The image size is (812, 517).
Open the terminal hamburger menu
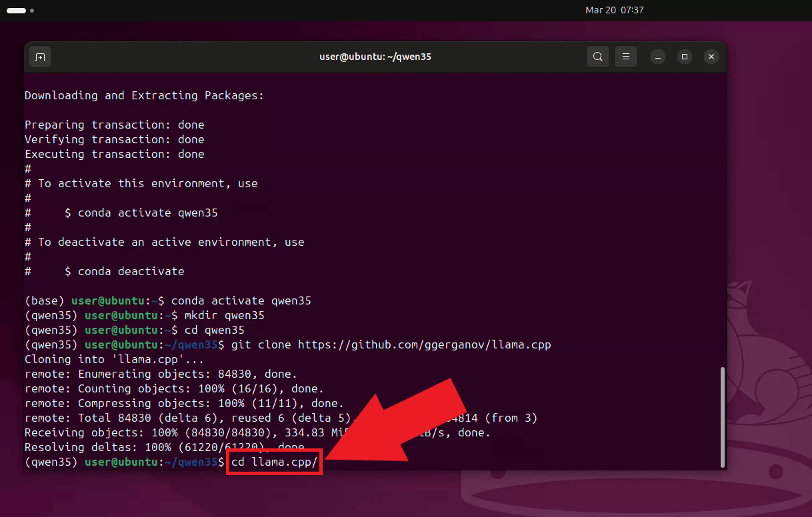coord(625,57)
